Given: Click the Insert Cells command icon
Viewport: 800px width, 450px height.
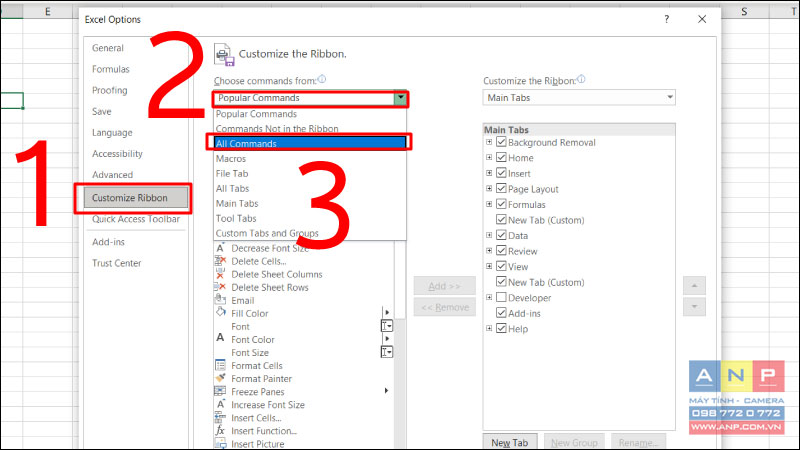Looking at the screenshot, I should (220, 417).
